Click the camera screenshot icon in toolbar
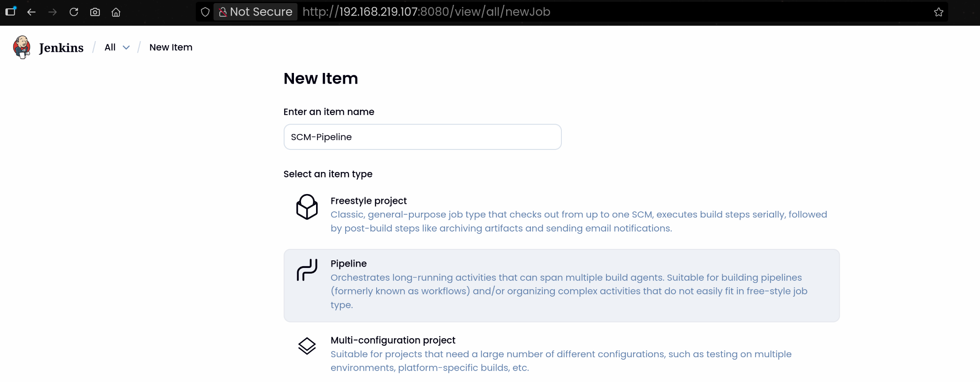 [x=95, y=12]
